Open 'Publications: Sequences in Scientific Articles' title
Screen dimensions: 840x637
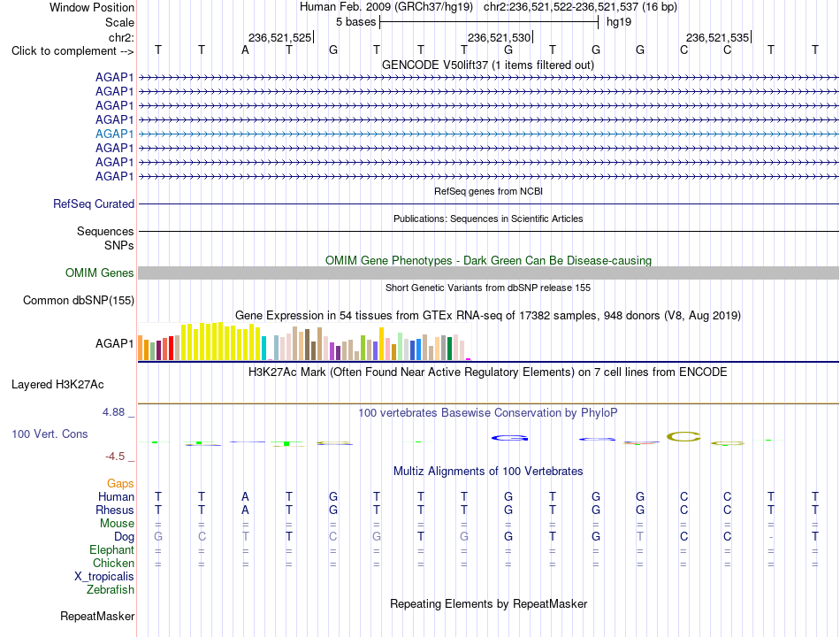(488, 219)
